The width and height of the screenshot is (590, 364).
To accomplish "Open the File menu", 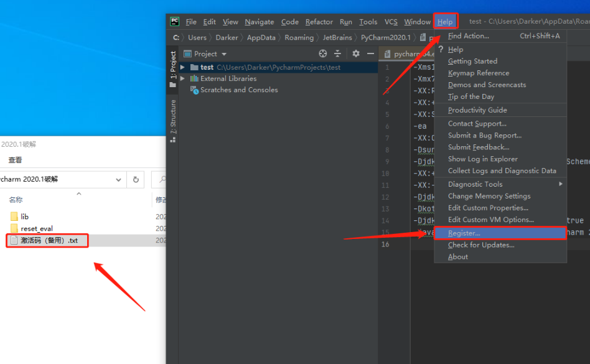I will (191, 22).
